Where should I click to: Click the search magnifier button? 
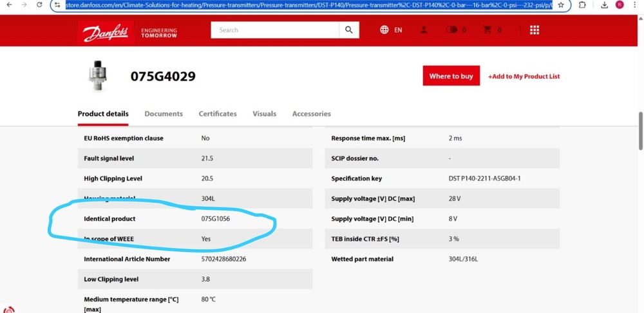click(x=348, y=30)
